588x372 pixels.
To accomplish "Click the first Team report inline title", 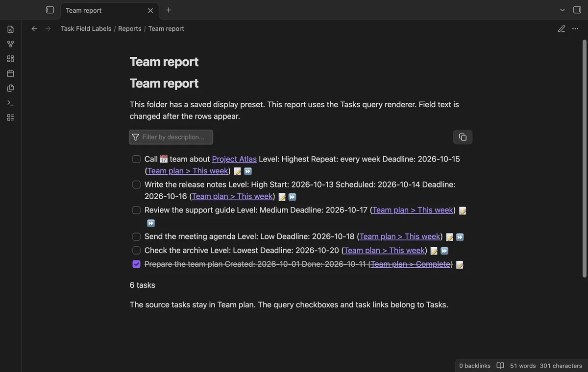I will [x=164, y=62].
